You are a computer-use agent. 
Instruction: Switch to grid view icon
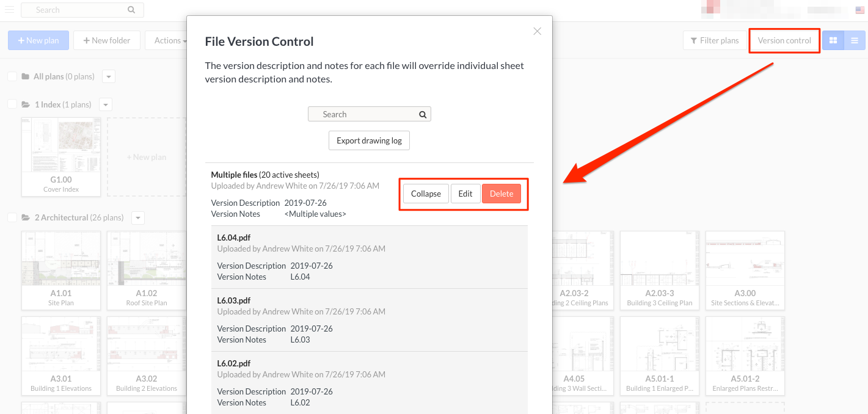(833, 41)
